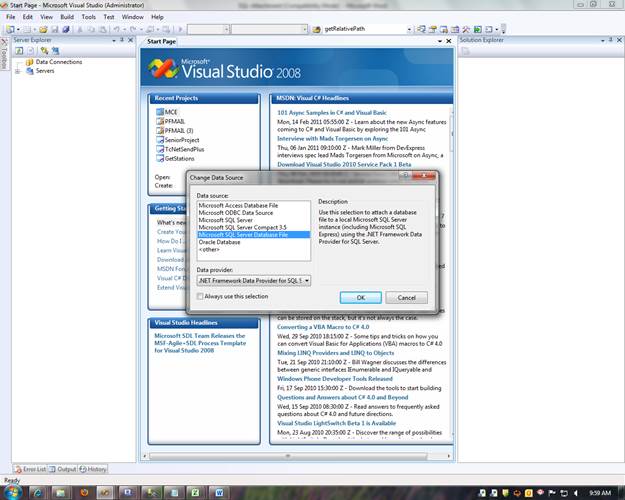Click the help button in Change Data Source
The image size is (625, 500).
[405, 175]
